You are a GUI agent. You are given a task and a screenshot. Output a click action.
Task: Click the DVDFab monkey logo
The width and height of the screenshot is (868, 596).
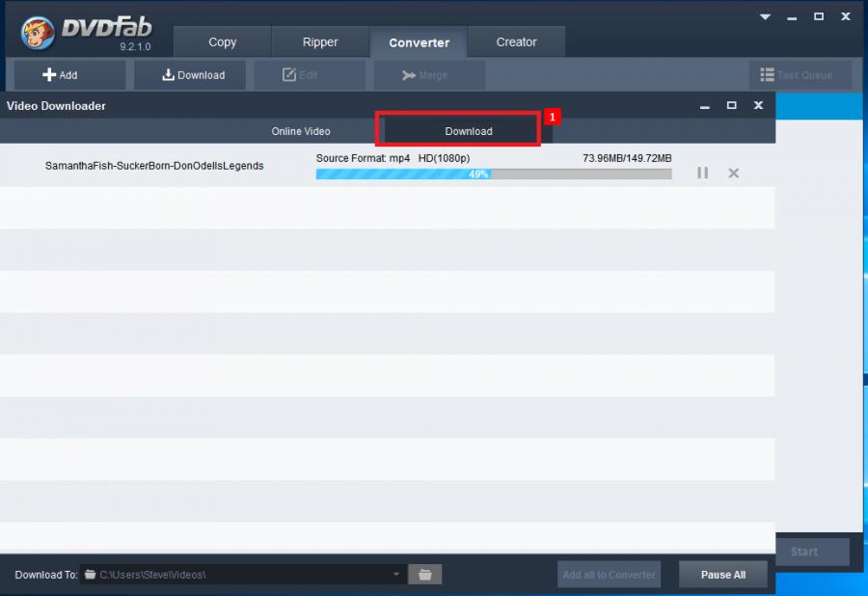click(37, 33)
